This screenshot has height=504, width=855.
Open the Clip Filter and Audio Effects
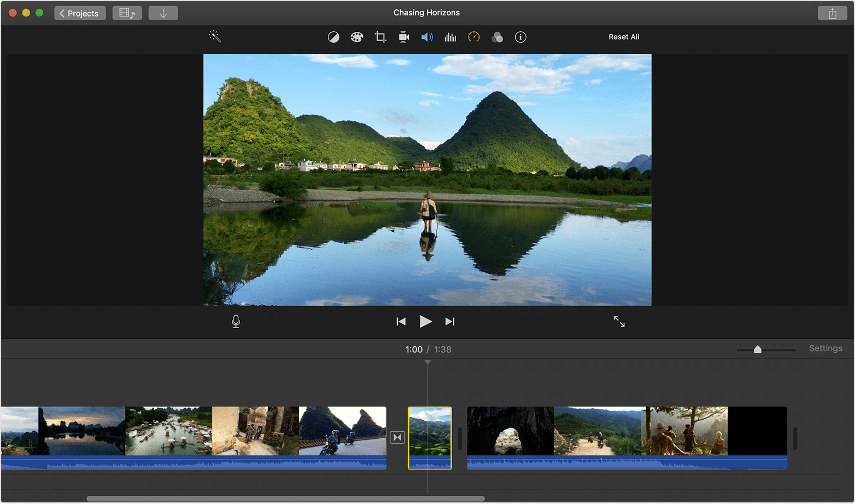tap(498, 37)
